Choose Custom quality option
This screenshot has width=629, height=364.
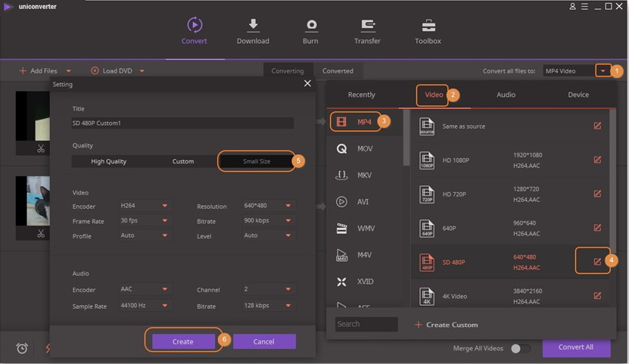[183, 161]
